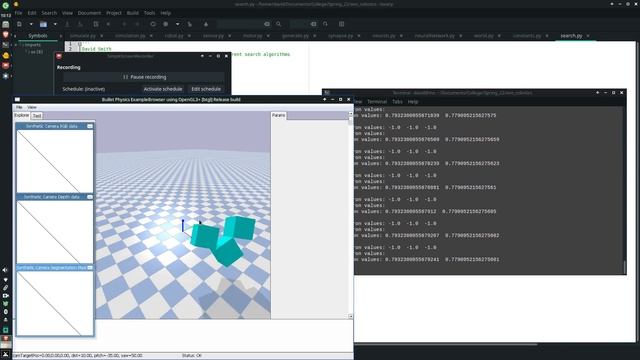
Task: Click the clear icon inside the goto-line field
Action: coord(313,24)
